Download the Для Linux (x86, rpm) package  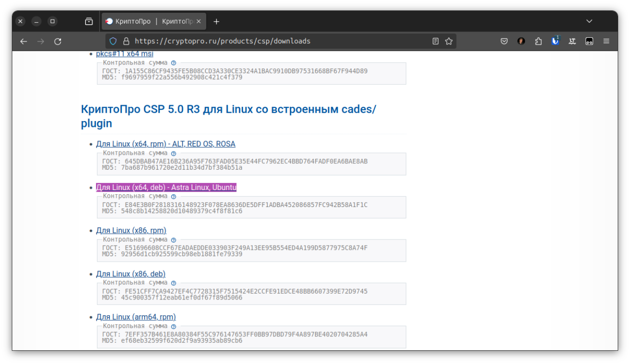click(x=131, y=230)
